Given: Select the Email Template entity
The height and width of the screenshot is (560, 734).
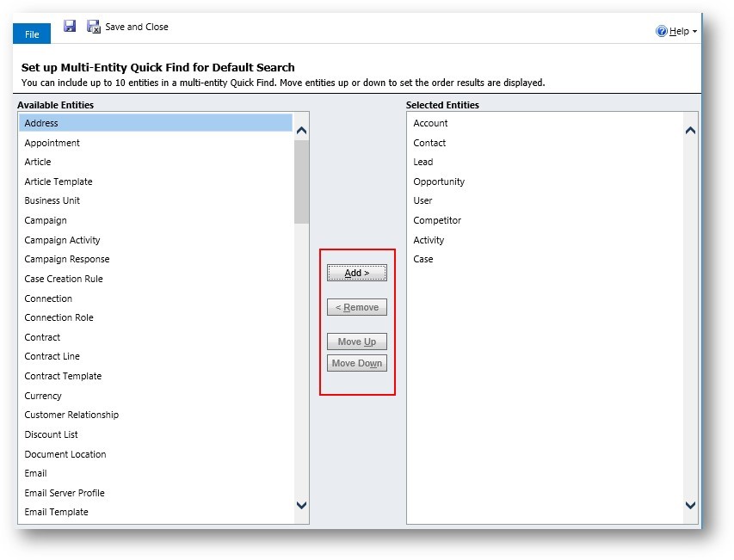Looking at the screenshot, I should 156,513.
